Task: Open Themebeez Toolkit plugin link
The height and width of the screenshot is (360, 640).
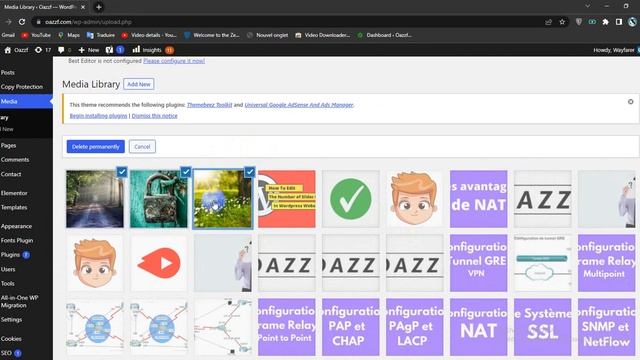Action: click(209, 105)
